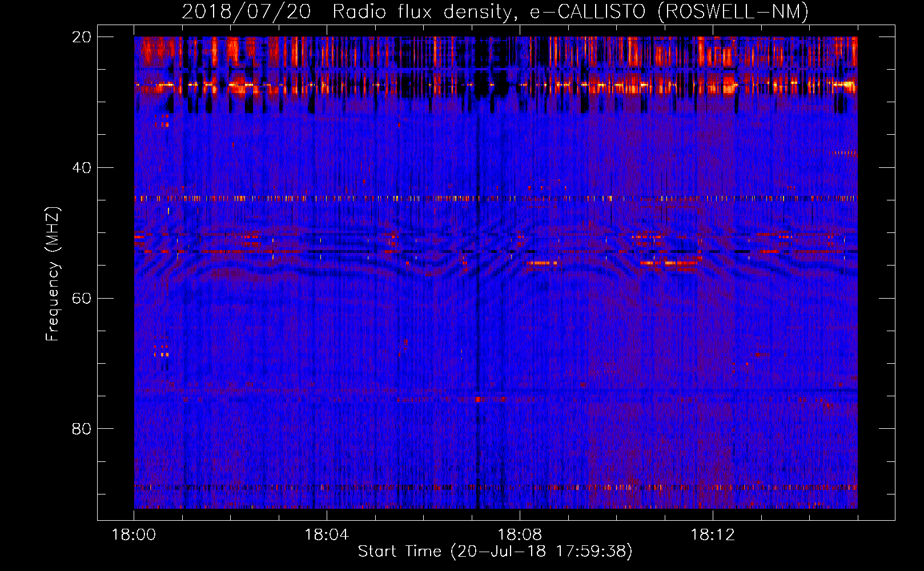Click the "18:08" time tick label
Screen dimensions: 924x571
click(520, 534)
